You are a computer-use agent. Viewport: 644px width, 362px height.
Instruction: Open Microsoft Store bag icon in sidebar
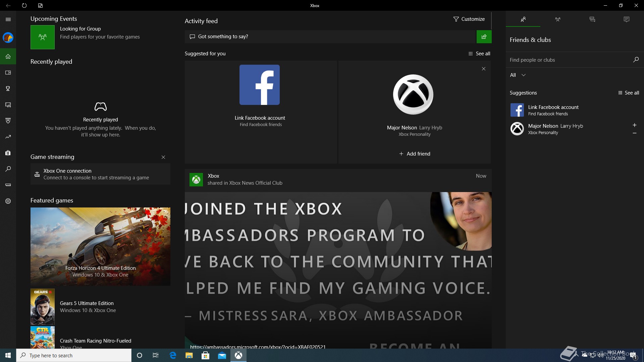tap(8, 153)
